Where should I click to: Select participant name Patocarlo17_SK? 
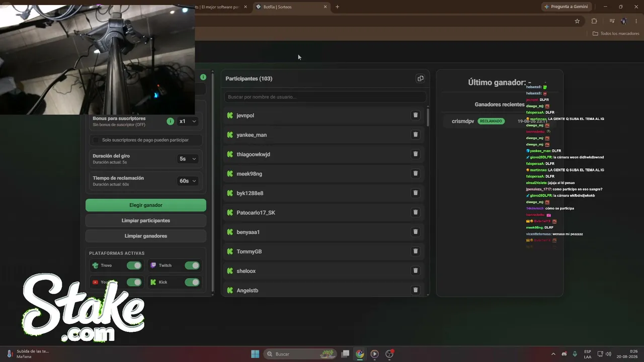click(x=256, y=213)
